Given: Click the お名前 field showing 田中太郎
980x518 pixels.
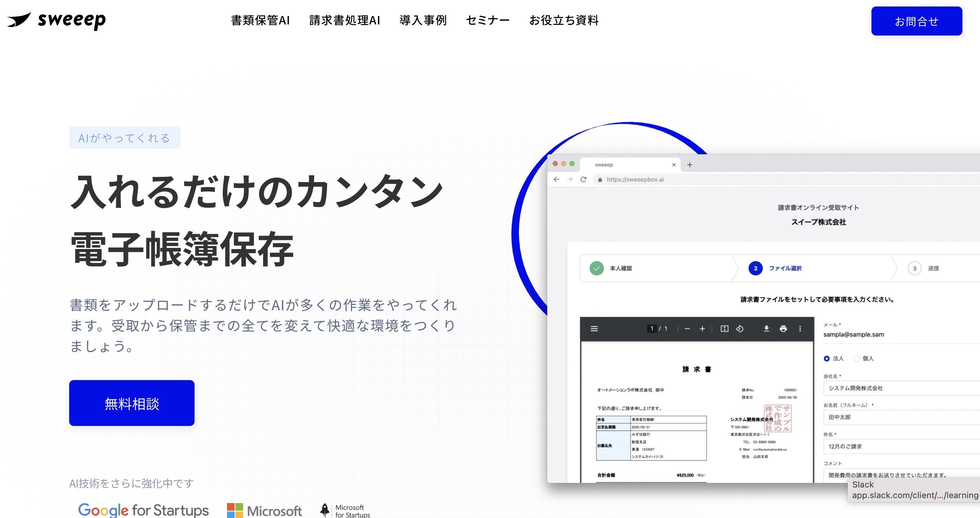Looking at the screenshot, I should tap(902, 417).
